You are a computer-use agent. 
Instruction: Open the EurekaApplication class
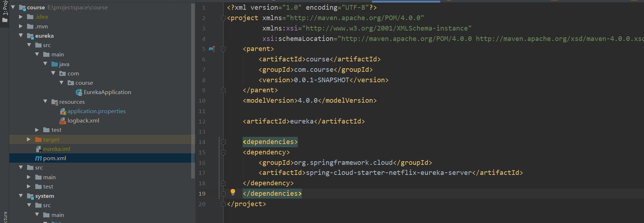click(x=107, y=92)
